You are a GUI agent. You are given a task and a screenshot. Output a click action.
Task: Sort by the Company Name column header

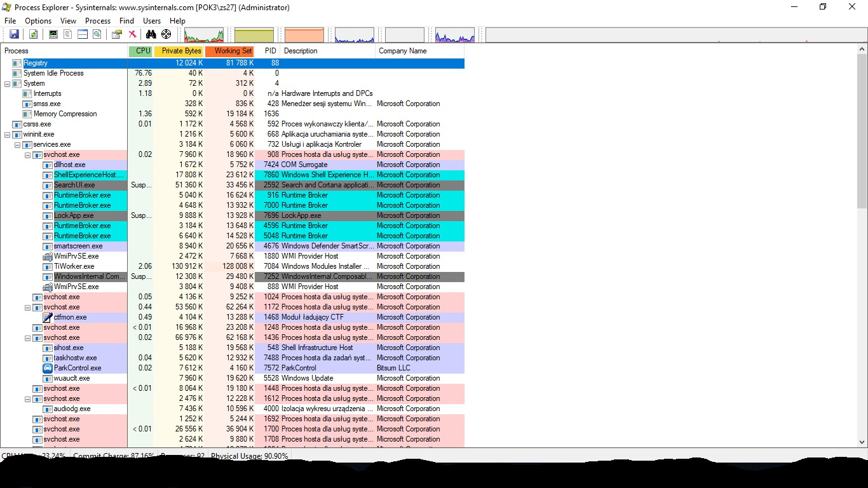420,51
